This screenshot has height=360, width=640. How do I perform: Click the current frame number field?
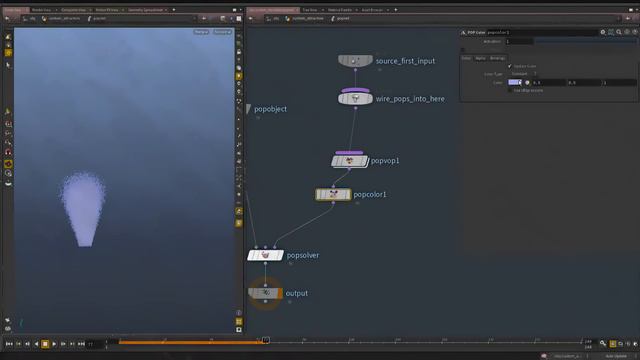point(96,344)
